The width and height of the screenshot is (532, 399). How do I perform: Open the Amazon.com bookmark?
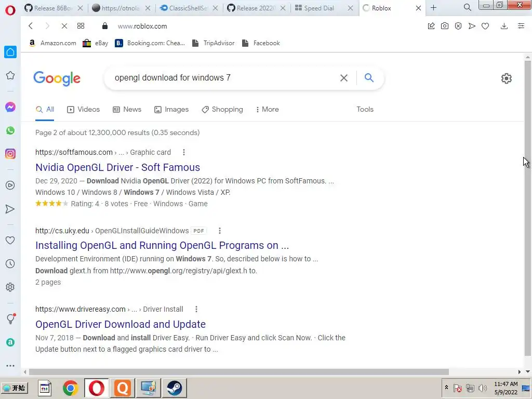coord(52,43)
